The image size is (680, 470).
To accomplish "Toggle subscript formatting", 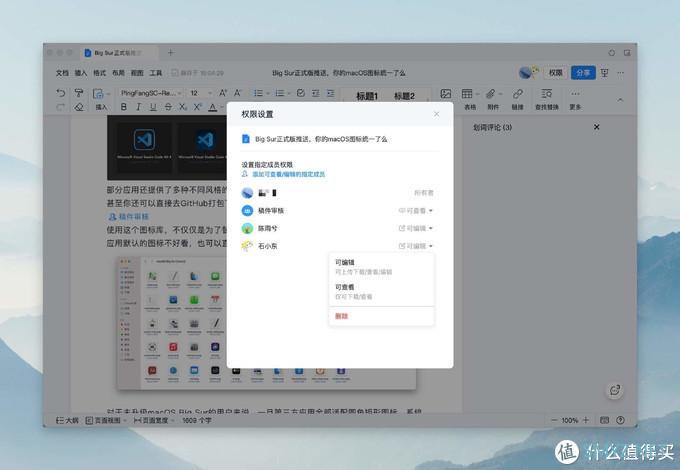I will click(183, 107).
